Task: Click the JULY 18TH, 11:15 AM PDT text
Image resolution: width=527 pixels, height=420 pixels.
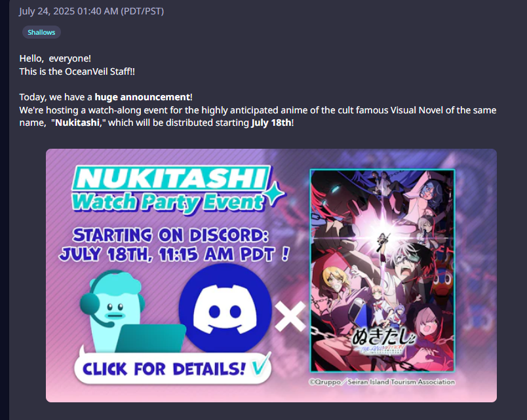Action: 174,254
